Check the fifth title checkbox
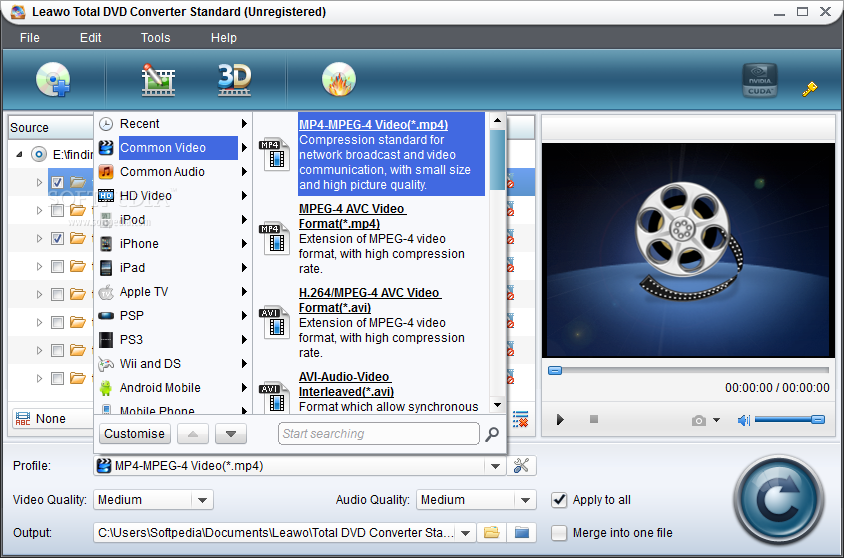This screenshot has width=844, height=558. click(57, 294)
